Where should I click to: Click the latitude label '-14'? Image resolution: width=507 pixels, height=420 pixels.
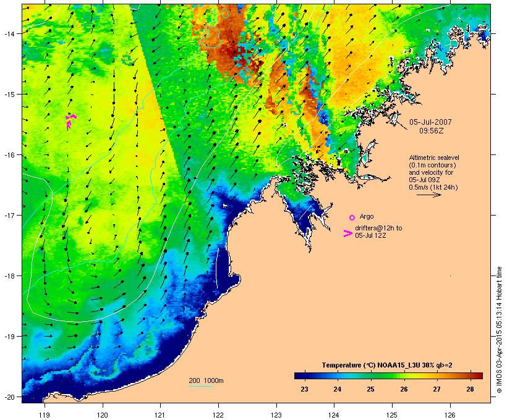(x=9, y=33)
